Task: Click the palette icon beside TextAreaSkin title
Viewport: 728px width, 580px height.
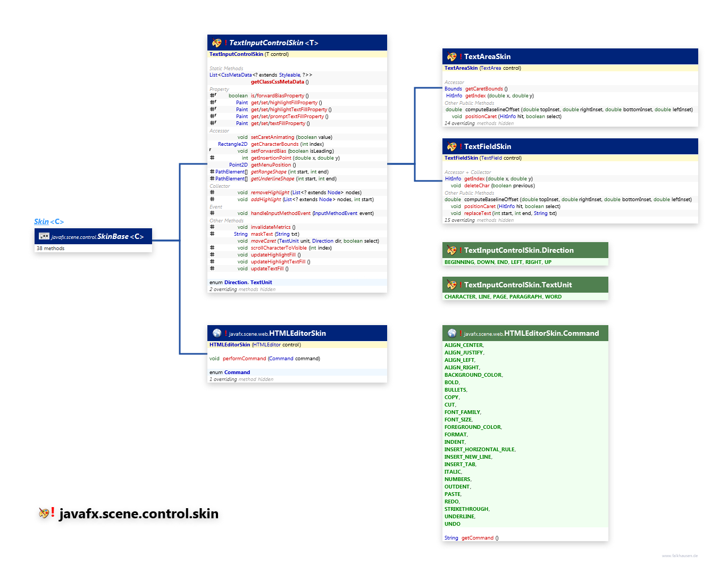Action: click(451, 57)
